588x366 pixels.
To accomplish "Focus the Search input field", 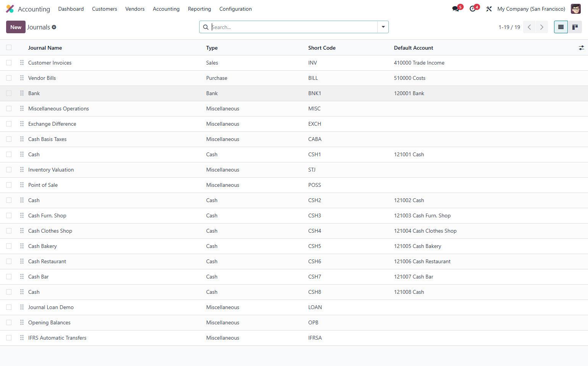I will tap(294, 27).
